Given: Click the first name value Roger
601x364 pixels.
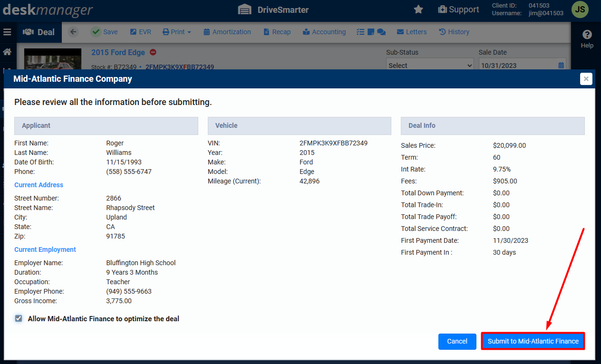Looking at the screenshot, I should pos(115,143).
